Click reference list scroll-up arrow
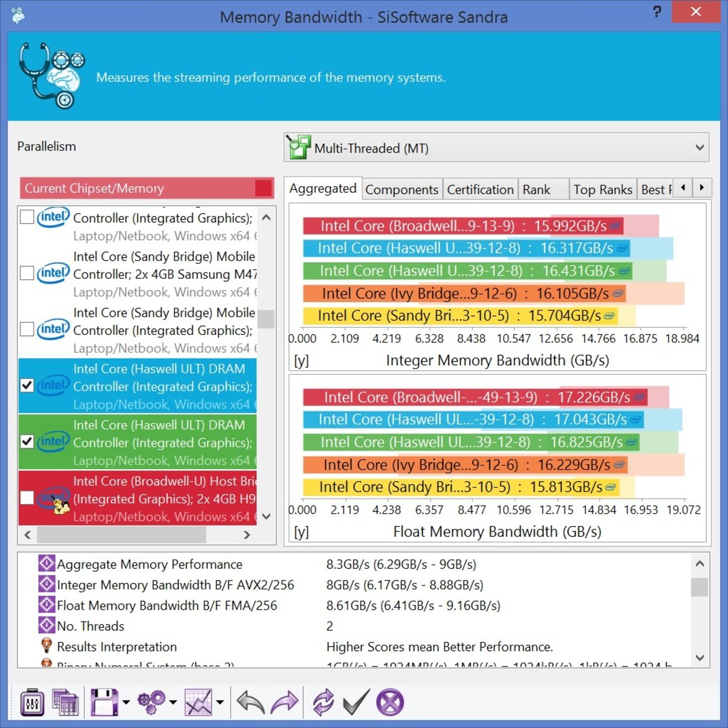 click(266, 217)
